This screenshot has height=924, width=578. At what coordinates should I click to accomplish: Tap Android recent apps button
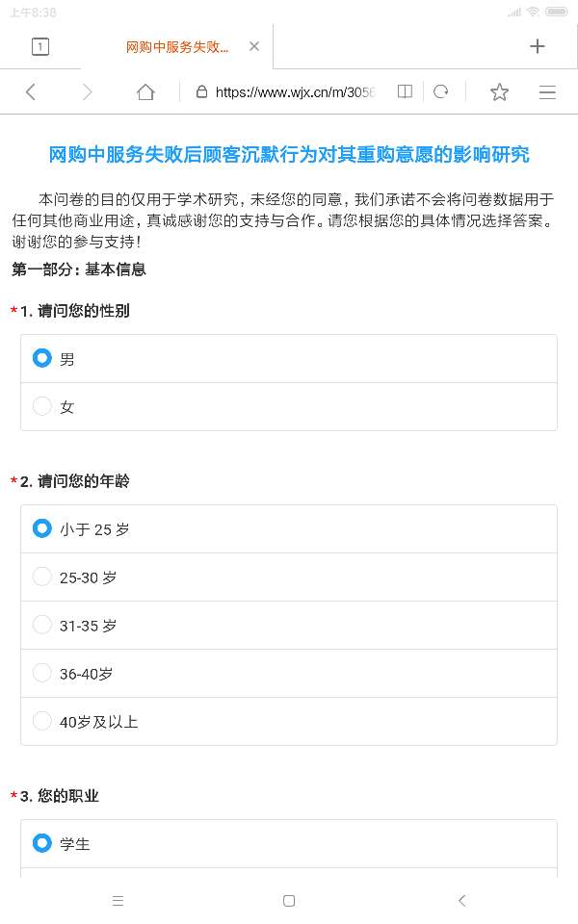pyautogui.click(x=118, y=901)
